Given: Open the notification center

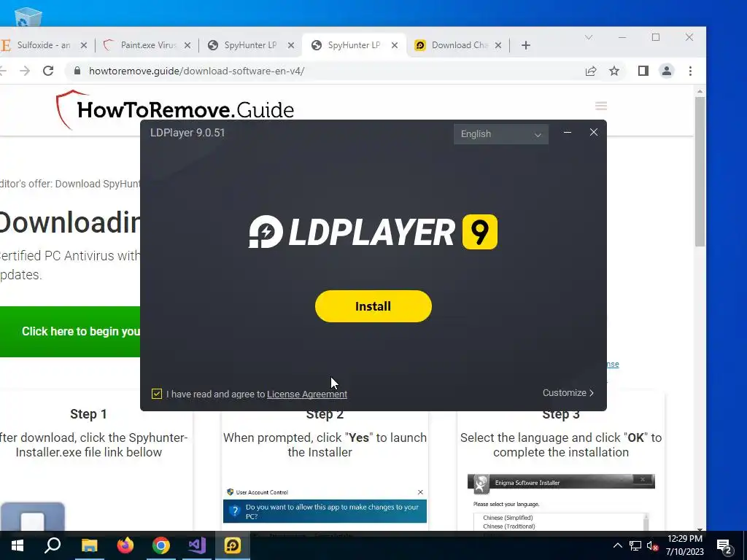Looking at the screenshot, I should [x=724, y=545].
